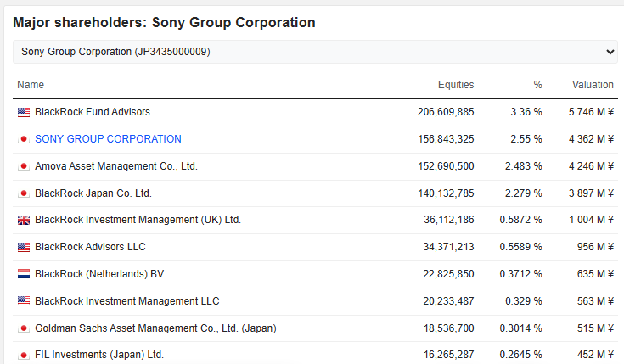
Task: Click the Valuation column header
Action: click(x=593, y=85)
